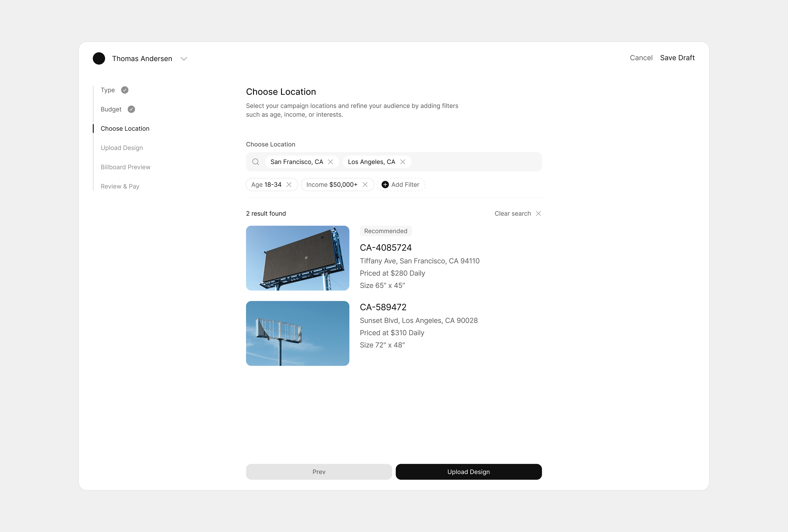Expand the Thomas Andersen account dropdown

tap(184, 59)
